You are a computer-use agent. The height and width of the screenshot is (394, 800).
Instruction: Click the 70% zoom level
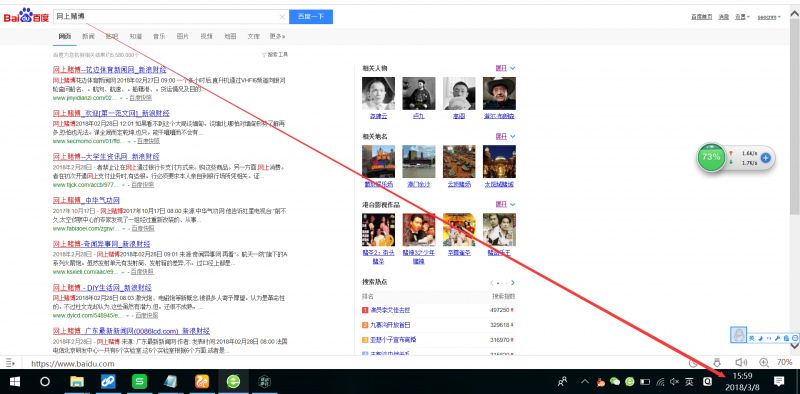[x=784, y=362]
